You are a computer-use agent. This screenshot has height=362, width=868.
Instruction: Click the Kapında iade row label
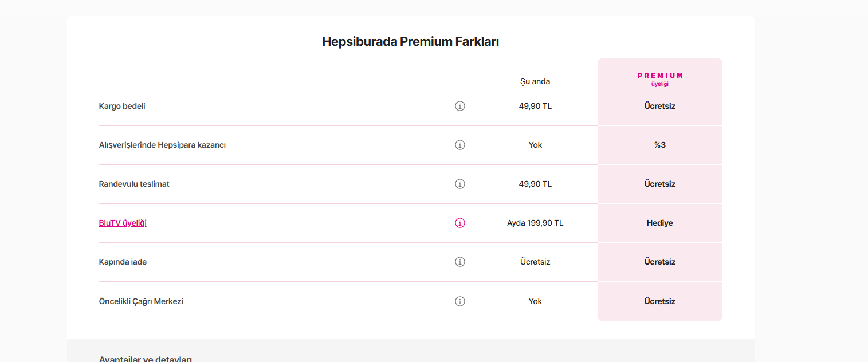click(123, 262)
